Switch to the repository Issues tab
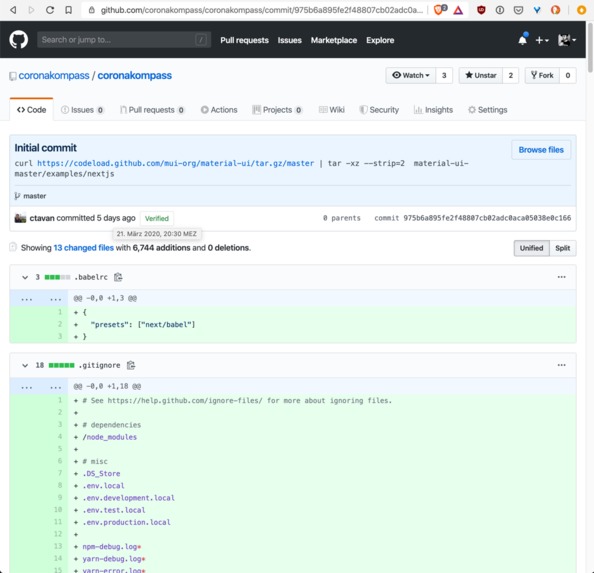 (x=82, y=110)
